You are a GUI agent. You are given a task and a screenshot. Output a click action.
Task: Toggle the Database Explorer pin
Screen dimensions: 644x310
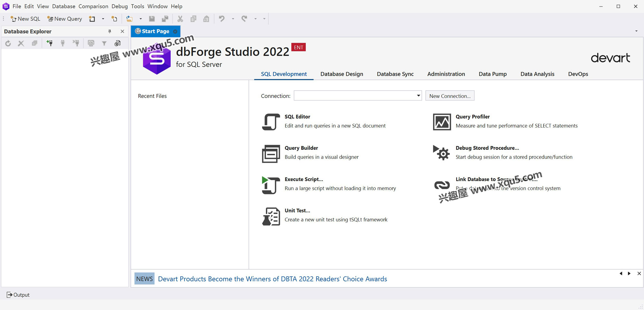pyautogui.click(x=109, y=31)
